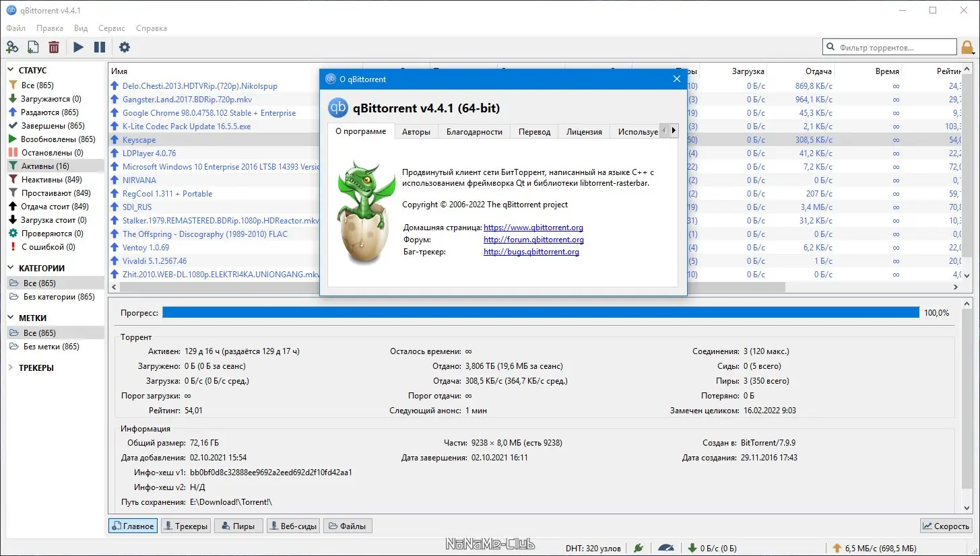Viewport: 980px width, 556px height.
Task: Click the left tab-scroll arrow in About dialog
Action: (x=665, y=131)
